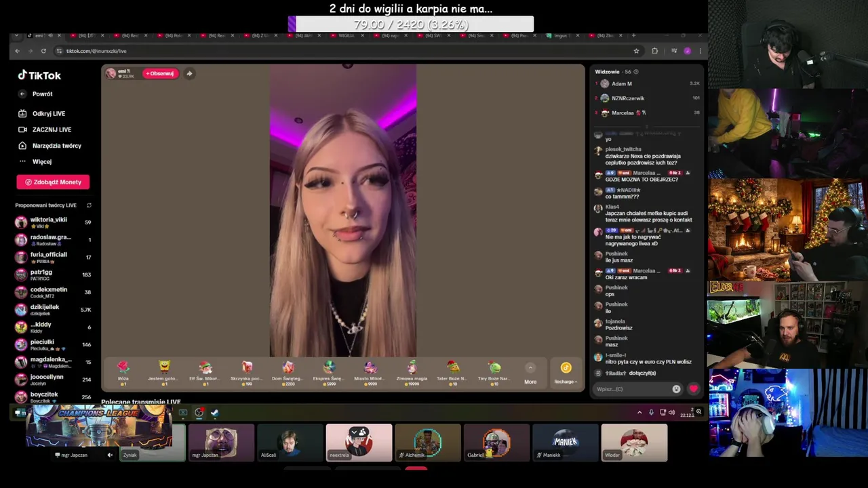Click the donation goal progress bar
The image size is (868, 488).
411,24
